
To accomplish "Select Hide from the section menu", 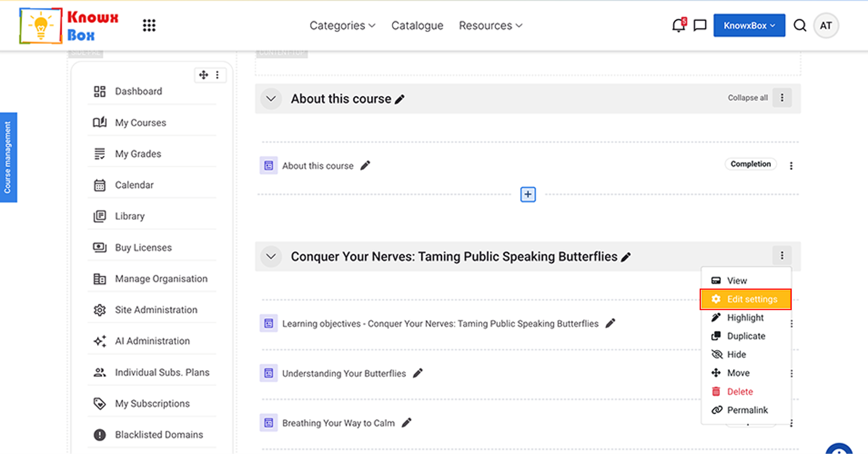I will click(746, 354).
